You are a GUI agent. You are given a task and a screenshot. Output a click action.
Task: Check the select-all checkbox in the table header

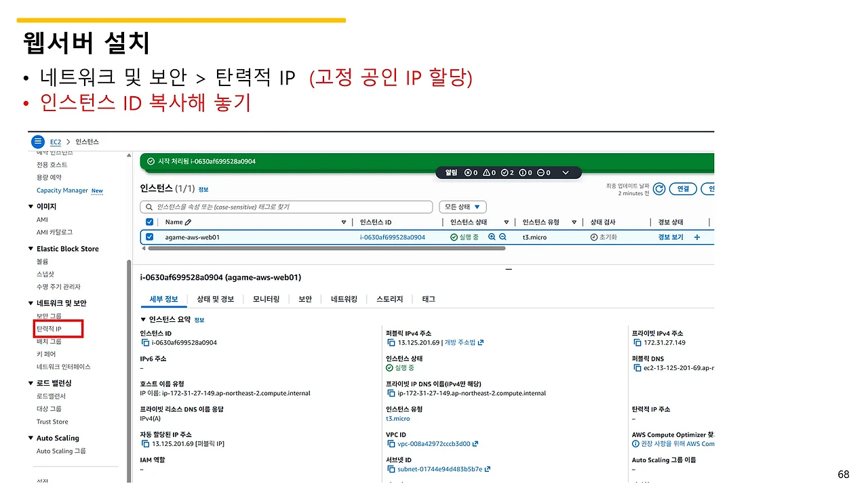coord(150,222)
